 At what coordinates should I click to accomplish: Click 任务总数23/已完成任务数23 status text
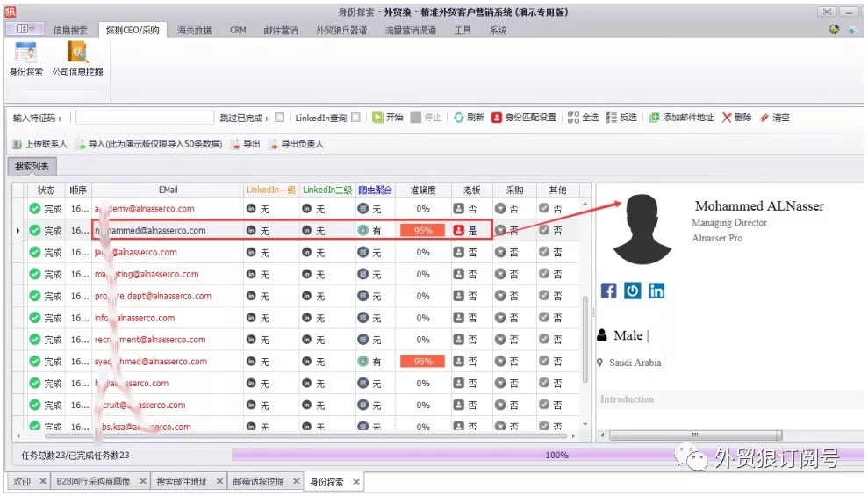click(75, 455)
